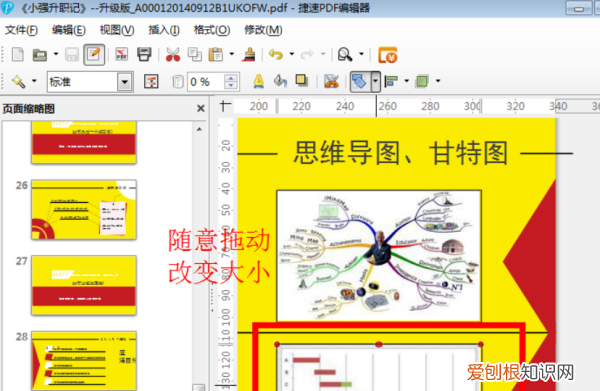Select page 28 thumbnail

click(x=84, y=361)
